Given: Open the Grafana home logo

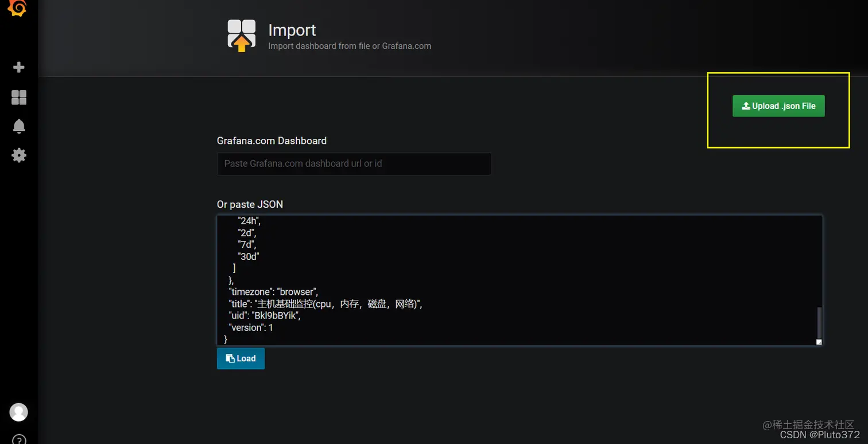Looking at the screenshot, I should [18, 8].
